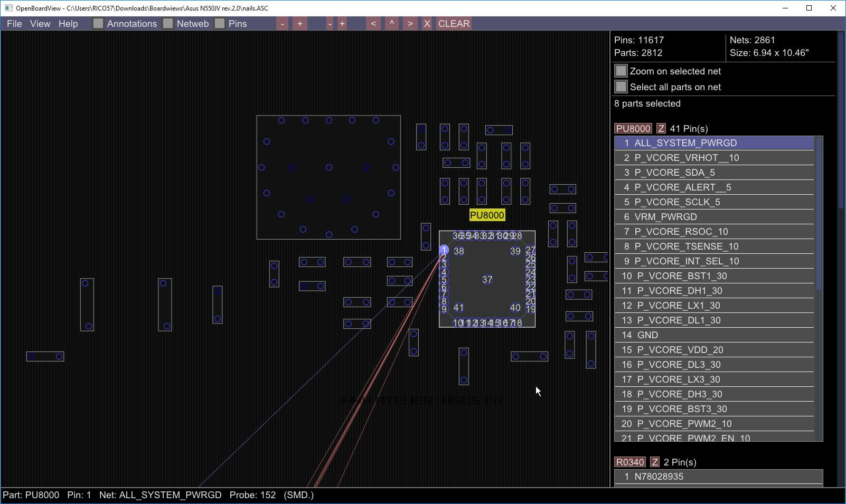This screenshot has height=504, width=846.
Task: Select pin 19 P_VCORE_BST3_30 row
Action: (x=715, y=409)
